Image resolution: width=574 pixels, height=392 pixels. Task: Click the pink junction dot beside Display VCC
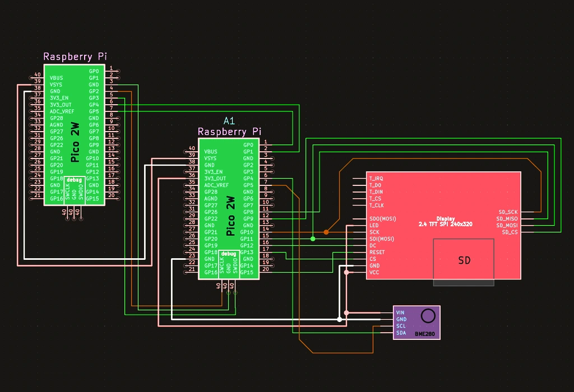346,272
